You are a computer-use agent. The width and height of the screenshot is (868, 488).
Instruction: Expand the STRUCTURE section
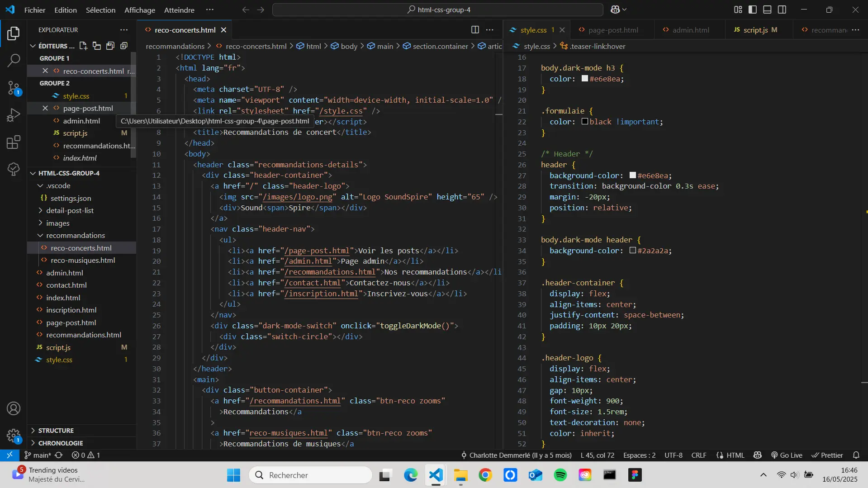54,431
